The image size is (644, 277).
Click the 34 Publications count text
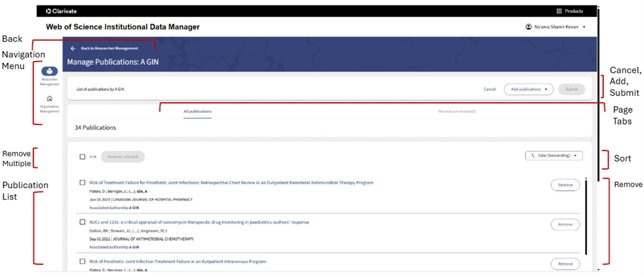[x=95, y=127]
